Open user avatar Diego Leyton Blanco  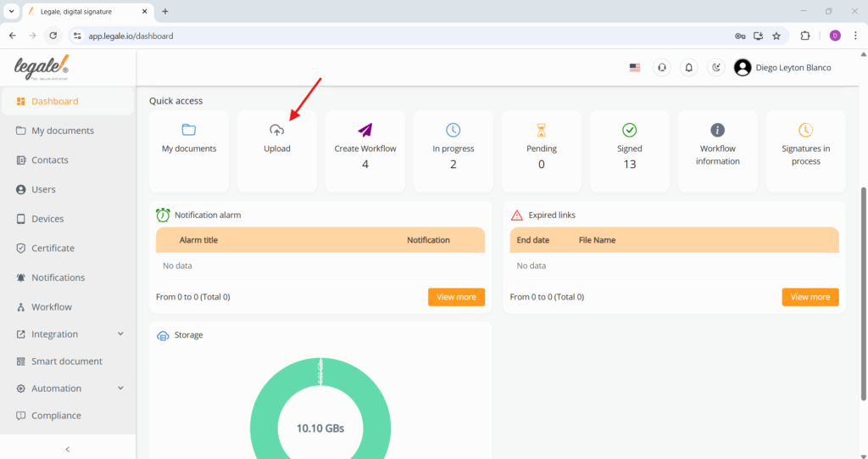pyautogui.click(x=743, y=68)
